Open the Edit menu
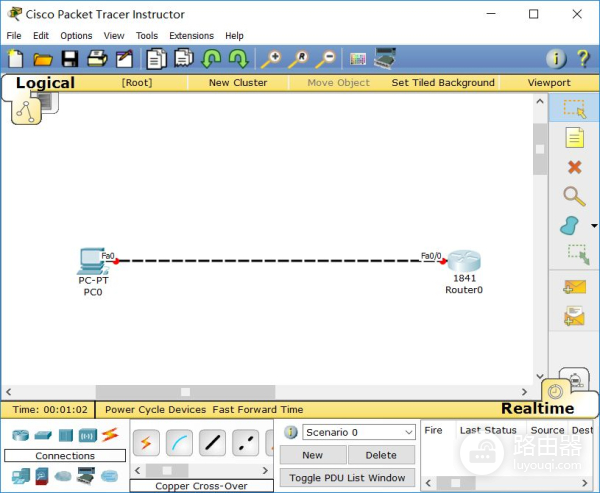600x493 pixels. pyautogui.click(x=41, y=36)
